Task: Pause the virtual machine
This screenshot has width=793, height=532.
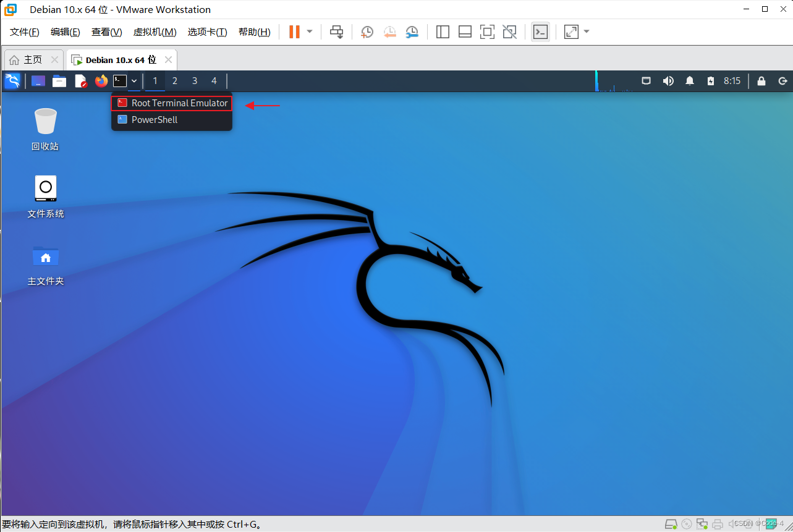Action: tap(294, 32)
